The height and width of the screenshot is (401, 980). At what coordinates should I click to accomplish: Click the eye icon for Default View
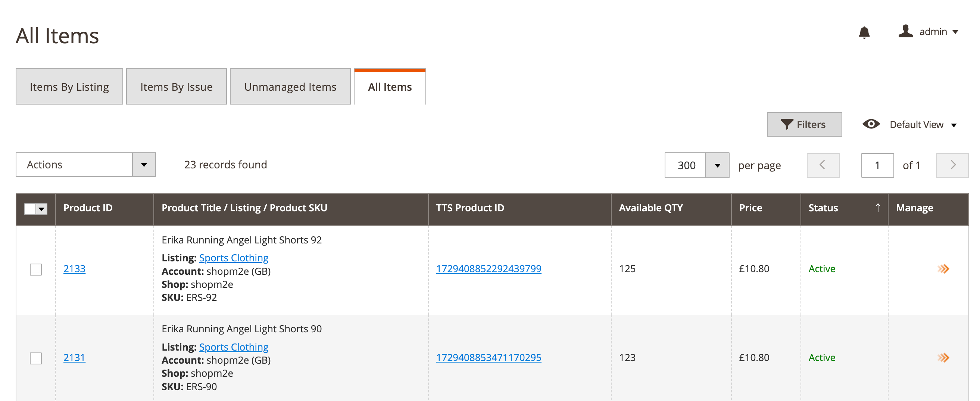871,124
